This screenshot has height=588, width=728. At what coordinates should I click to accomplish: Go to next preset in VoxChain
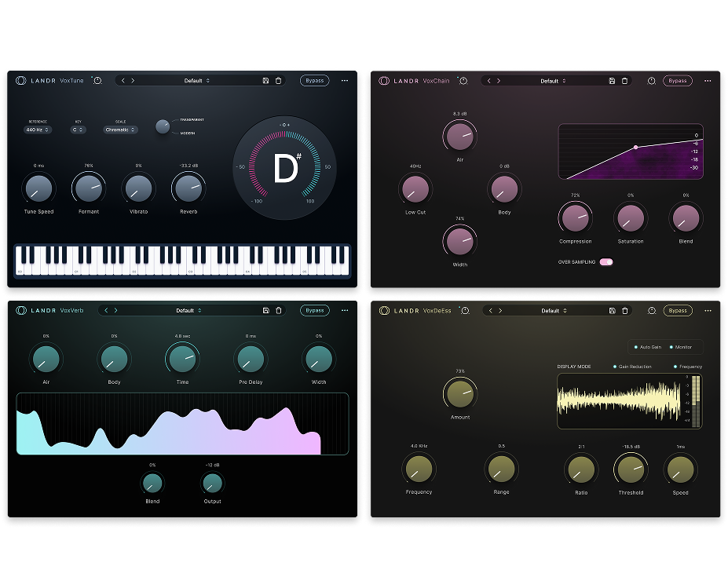[499, 81]
